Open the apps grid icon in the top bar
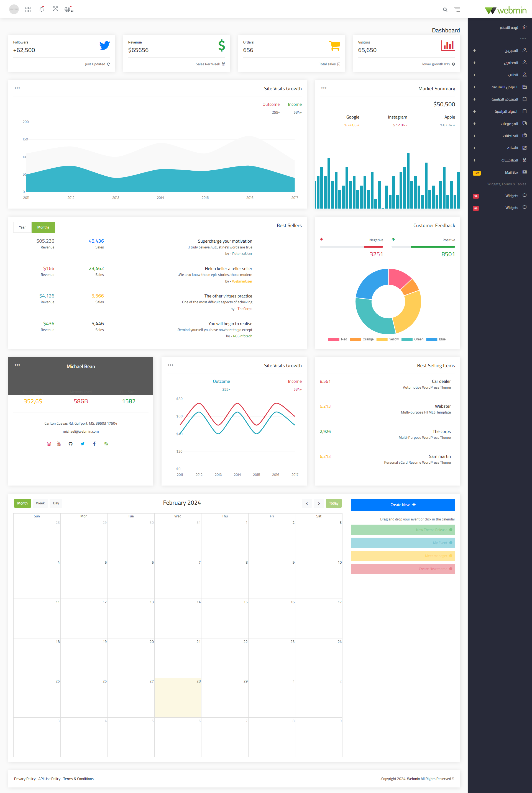The height and width of the screenshot is (793, 532). point(28,9)
